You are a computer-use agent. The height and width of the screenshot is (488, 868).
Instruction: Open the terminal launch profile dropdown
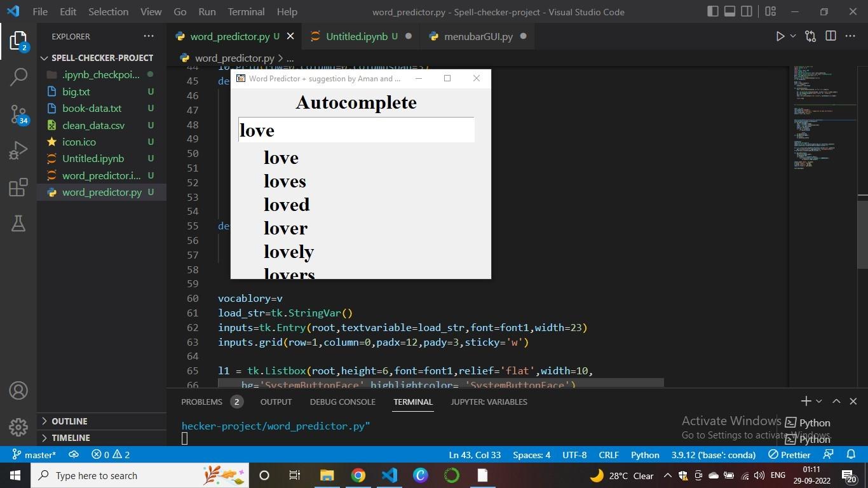click(x=819, y=401)
